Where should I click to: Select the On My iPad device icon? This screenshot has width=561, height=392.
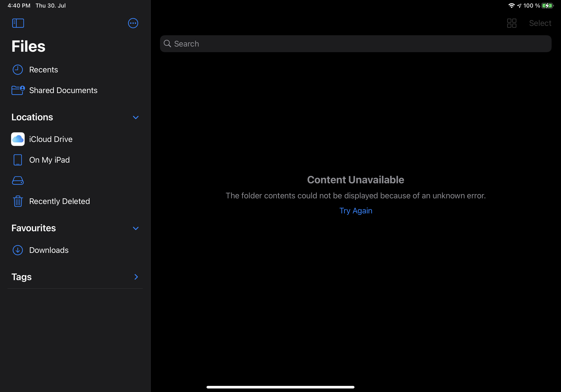18,160
